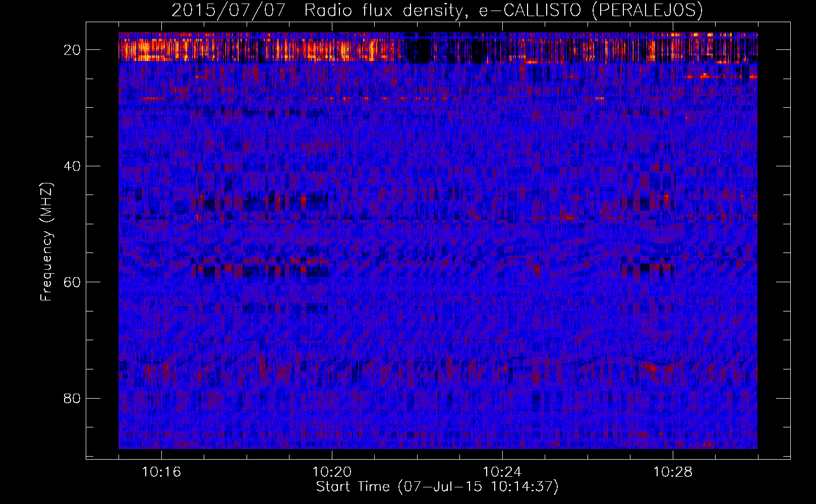
Task: Click the red spot near 75 MHz at 10:27
Action: tap(653, 368)
